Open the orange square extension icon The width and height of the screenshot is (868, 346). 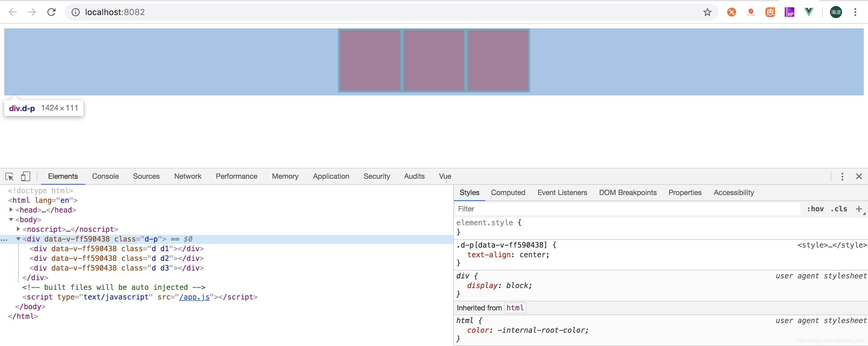tap(770, 12)
